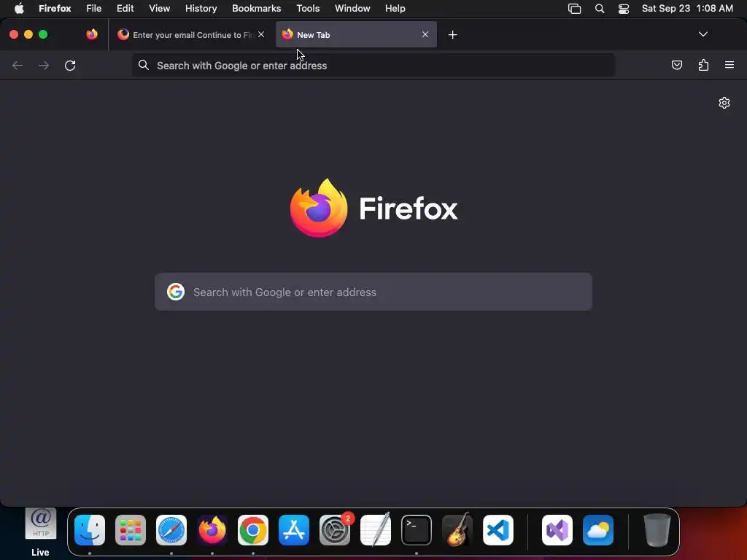Close the New Tab tab
747x560 pixels.
[x=425, y=34]
